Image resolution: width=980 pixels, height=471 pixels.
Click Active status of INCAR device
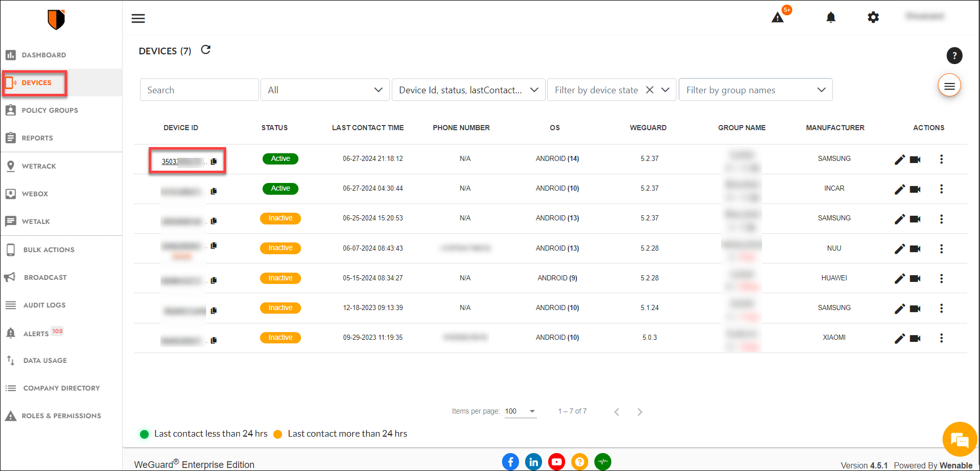[281, 189]
